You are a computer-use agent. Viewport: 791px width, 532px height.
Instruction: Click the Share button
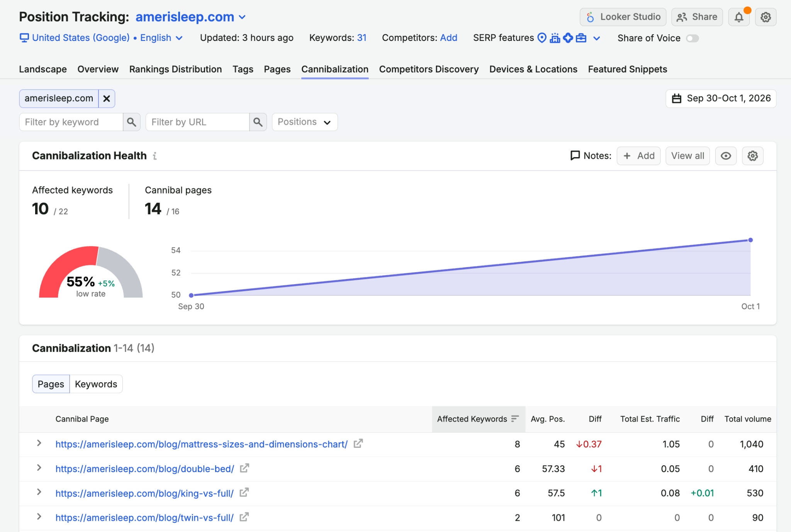pos(697,17)
